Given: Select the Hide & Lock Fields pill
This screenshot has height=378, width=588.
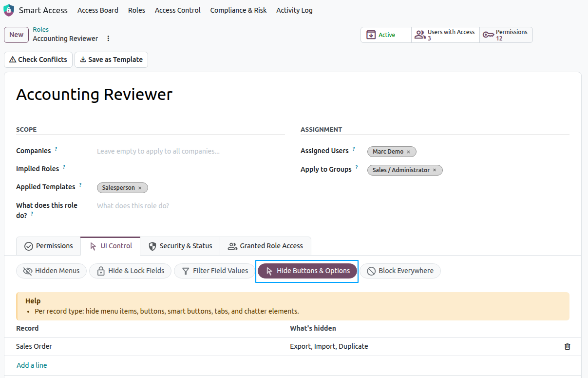Looking at the screenshot, I should [x=130, y=271].
